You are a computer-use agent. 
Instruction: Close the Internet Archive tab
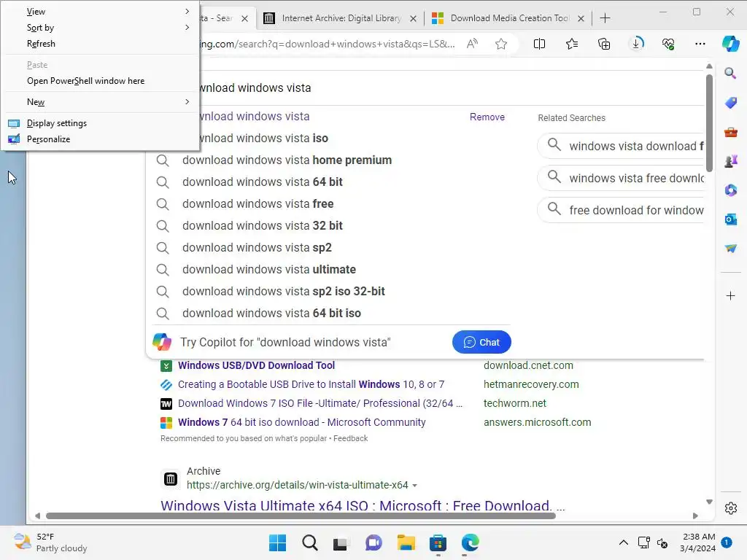pyautogui.click(x=413, y=18)
